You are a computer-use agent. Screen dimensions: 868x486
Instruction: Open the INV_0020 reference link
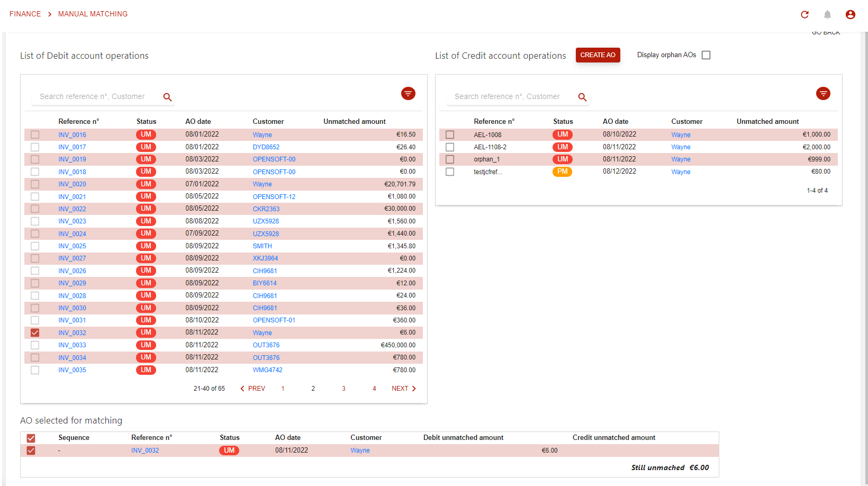(72, 184)
